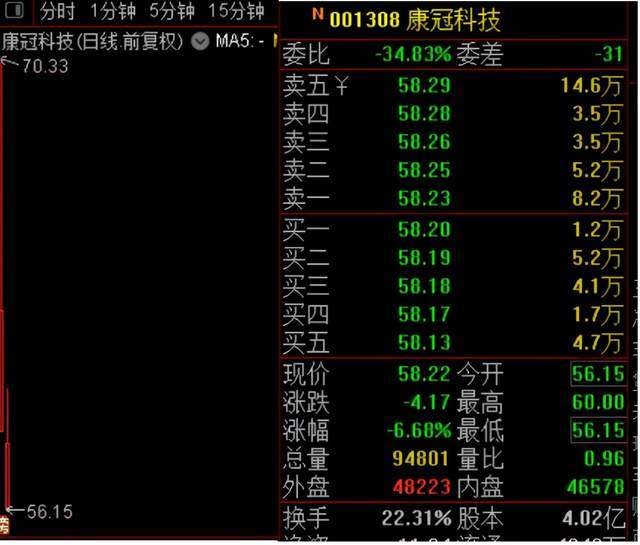Select 买四 price 58.17

pyautogui.click(x=424, y=314)
